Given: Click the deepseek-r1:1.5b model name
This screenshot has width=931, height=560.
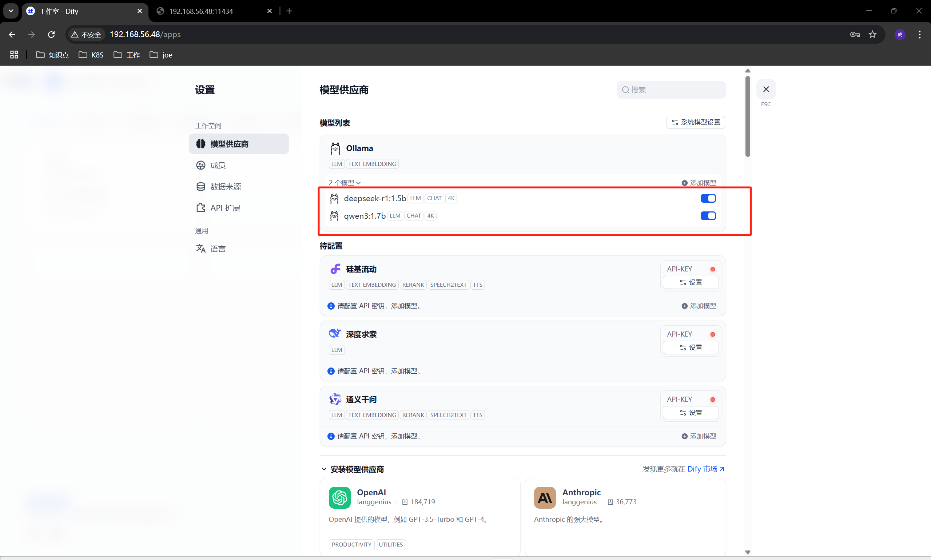Looking at the screenshot, I should click(x=375, y=198).
